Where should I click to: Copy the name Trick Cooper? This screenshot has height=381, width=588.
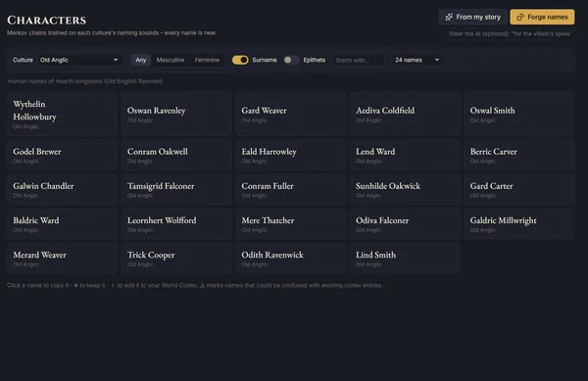tap(151, 255)
